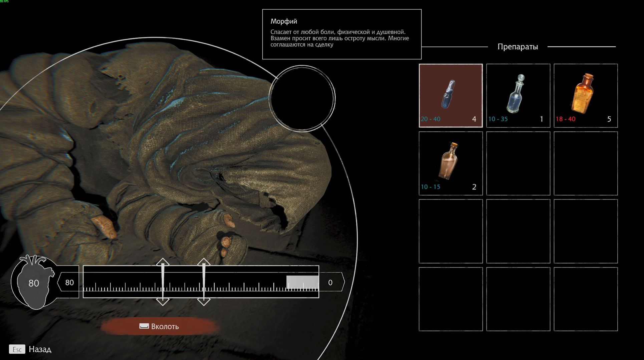The height and width of the screenshot is (360, 644).
Task: Click the Esc key hint
Action: click(17, 349)
